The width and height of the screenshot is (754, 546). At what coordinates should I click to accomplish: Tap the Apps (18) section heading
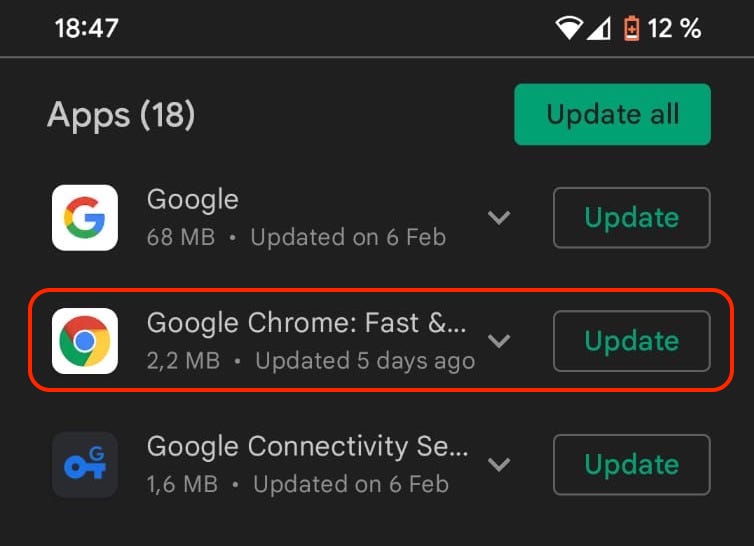pyautogui.click(x=121, y=116)
